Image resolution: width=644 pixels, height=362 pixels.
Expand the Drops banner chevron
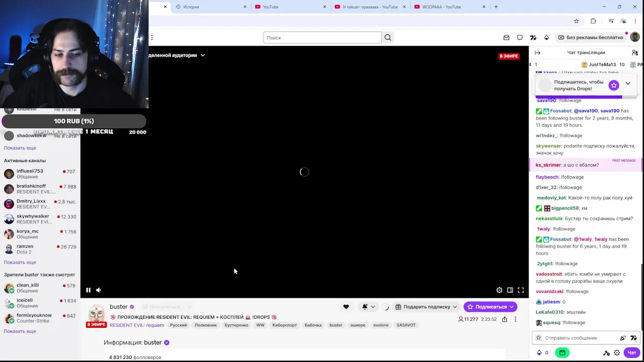(x=628, y=83)
